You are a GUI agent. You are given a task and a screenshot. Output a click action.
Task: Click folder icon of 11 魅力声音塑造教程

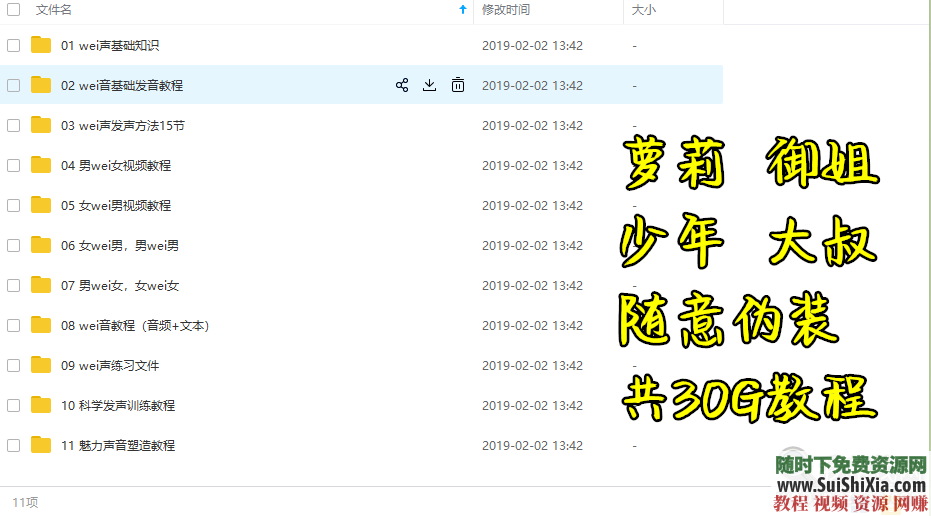point(41,445)
